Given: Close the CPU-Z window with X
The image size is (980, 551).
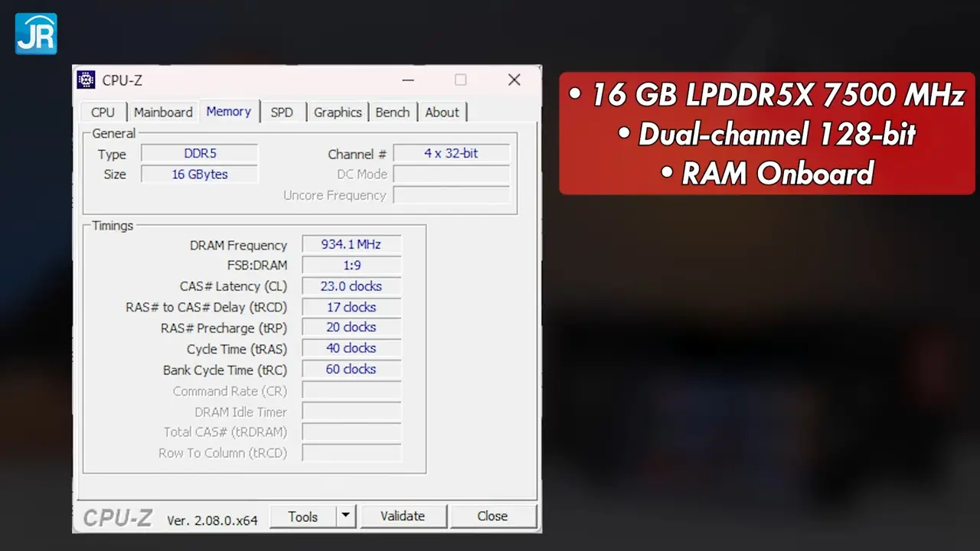Looking at the screenshot, I should coord(514,80).
